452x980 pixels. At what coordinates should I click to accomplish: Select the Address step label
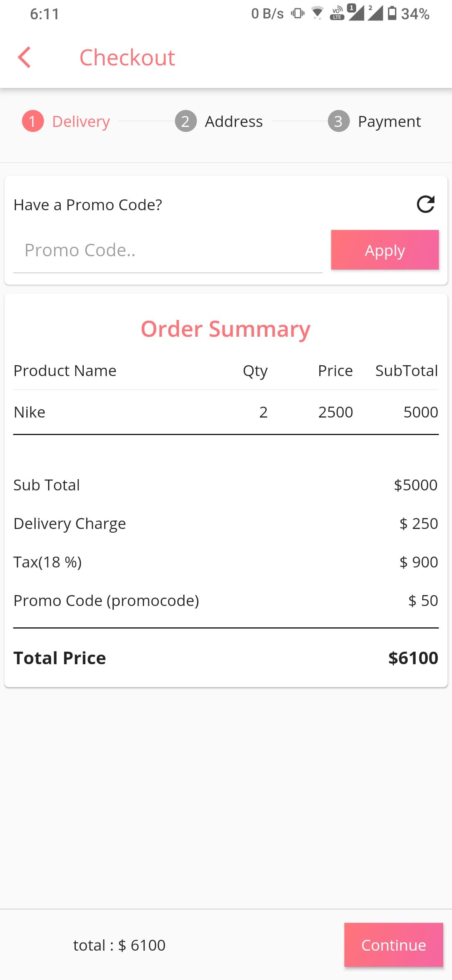point(234,121)
